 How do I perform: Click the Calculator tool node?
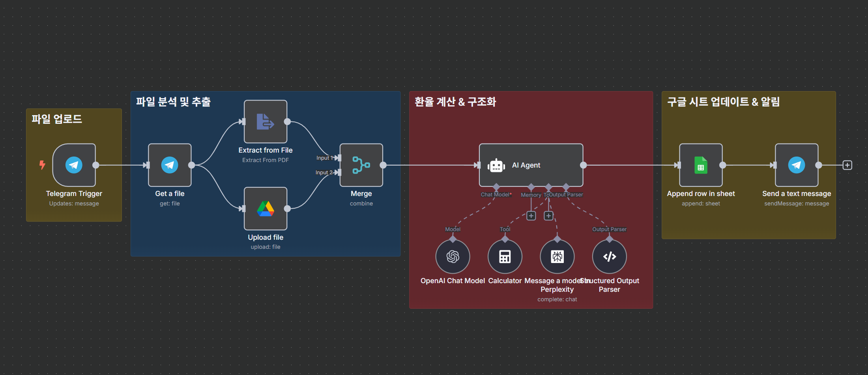point(505,257)
